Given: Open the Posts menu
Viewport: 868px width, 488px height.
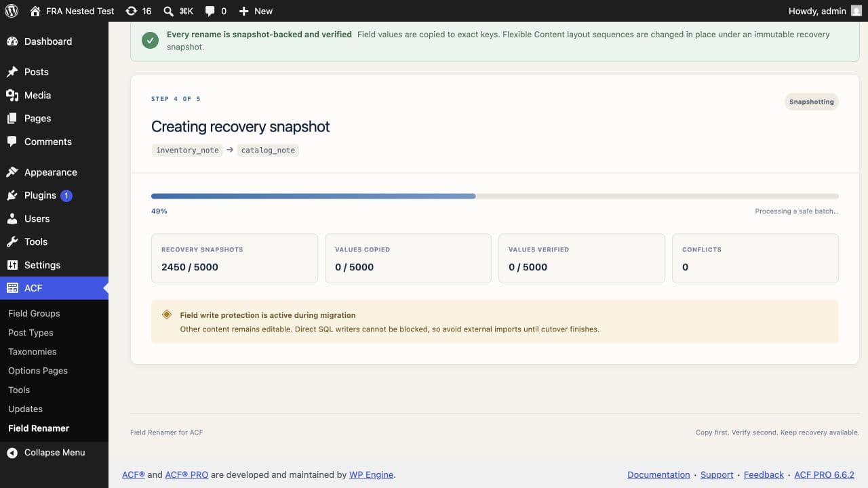Looking at the screenshot, I should pyautogui.click(x=54, y=72).
